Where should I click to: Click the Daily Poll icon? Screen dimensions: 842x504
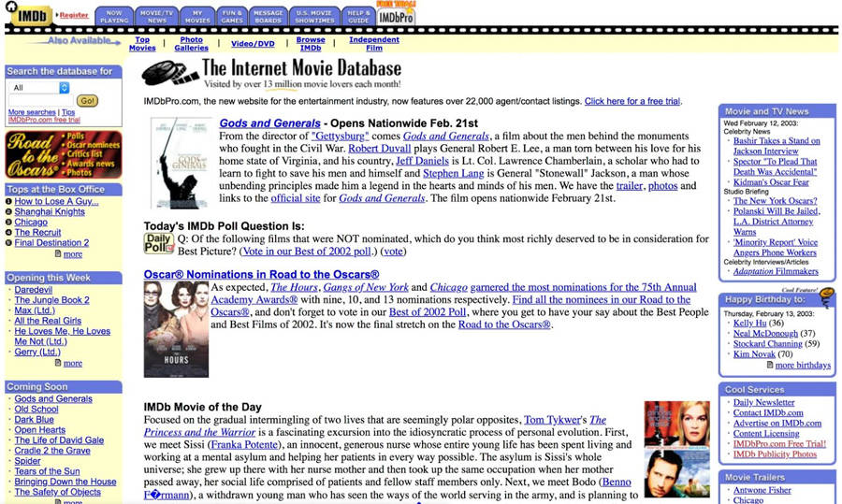click(158, 243)
